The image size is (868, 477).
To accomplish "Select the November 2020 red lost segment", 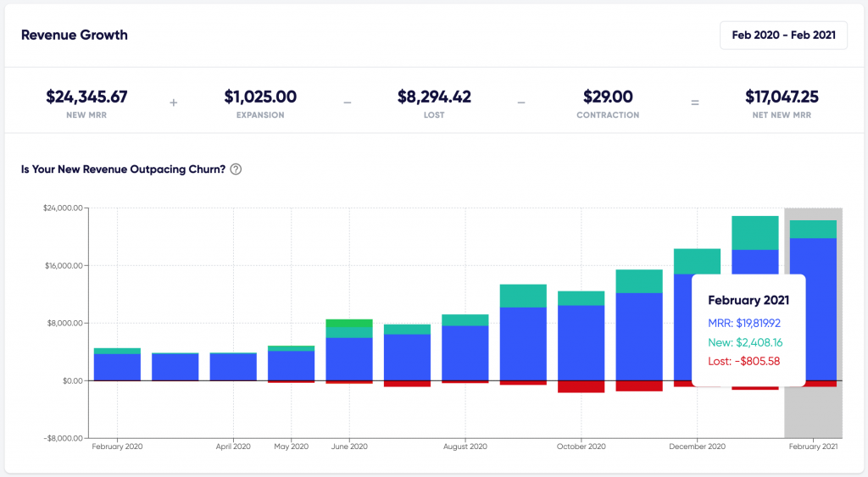I will [x=639, y=386].
